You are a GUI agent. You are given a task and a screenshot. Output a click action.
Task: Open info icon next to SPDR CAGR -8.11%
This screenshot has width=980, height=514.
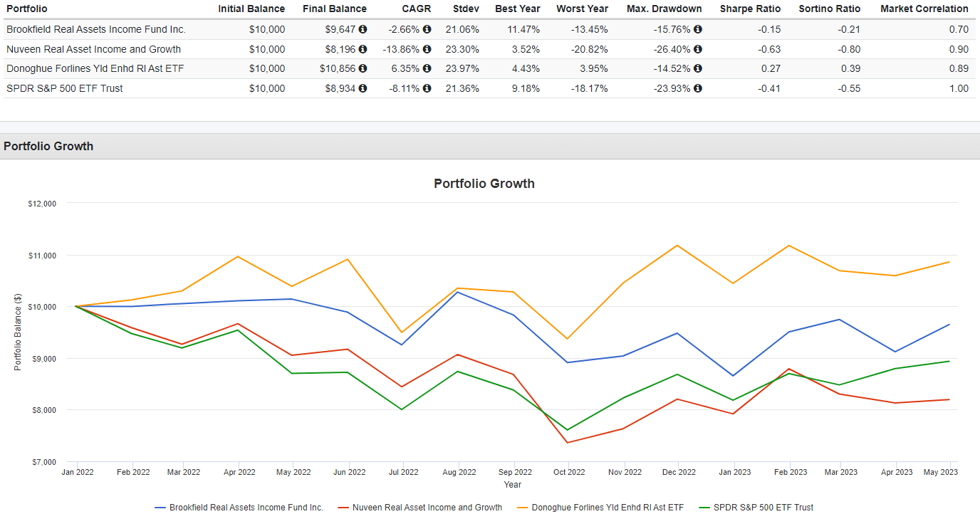(427, 88)
